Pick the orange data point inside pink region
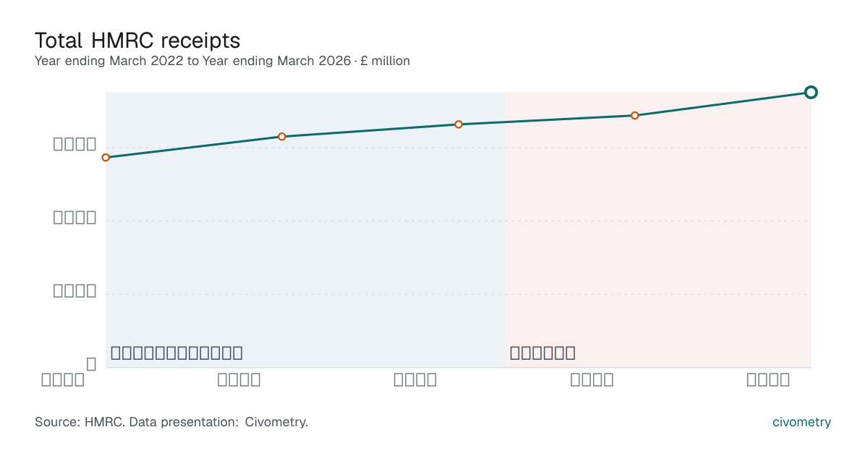 coord(635,115)
